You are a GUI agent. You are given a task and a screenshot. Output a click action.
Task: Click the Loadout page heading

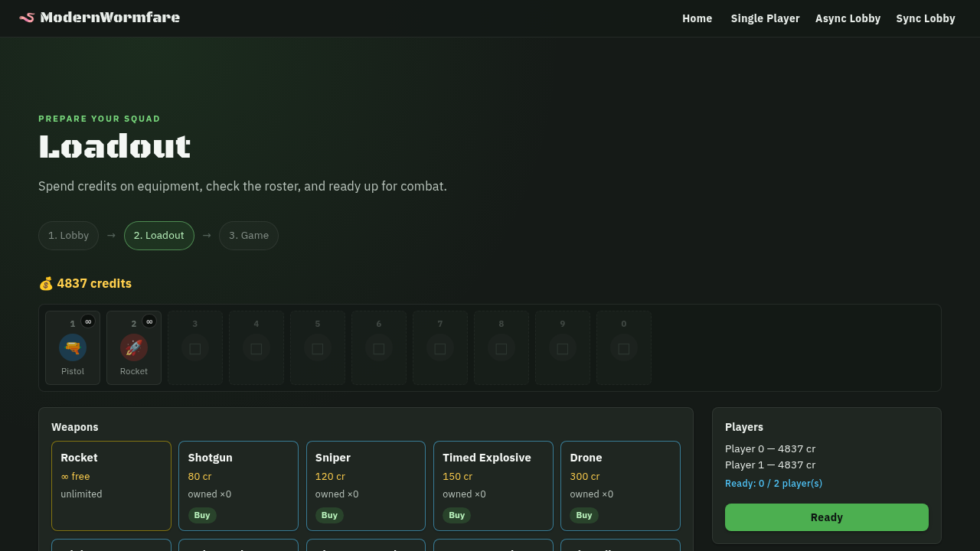point(114,146)
